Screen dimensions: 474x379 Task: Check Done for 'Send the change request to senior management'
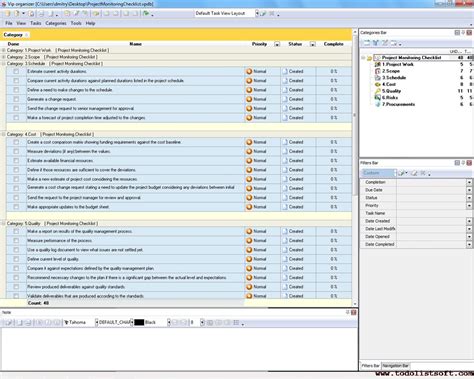[x=16, y=109]
